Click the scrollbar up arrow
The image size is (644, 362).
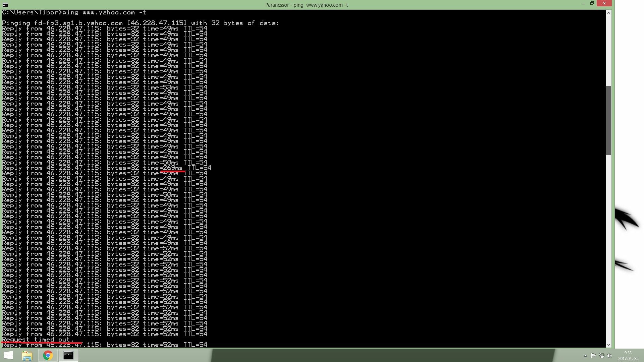(608, 13)
